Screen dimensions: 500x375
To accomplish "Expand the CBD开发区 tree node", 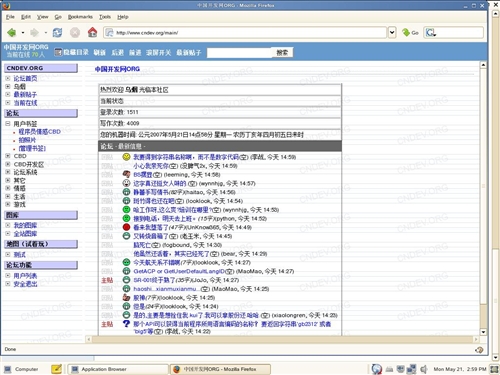I will [8, 164].
